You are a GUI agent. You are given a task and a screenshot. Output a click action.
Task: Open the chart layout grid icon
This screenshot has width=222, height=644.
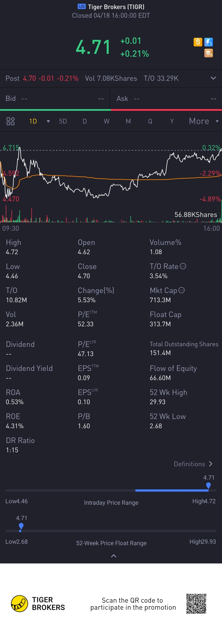[x=10, y=121]
